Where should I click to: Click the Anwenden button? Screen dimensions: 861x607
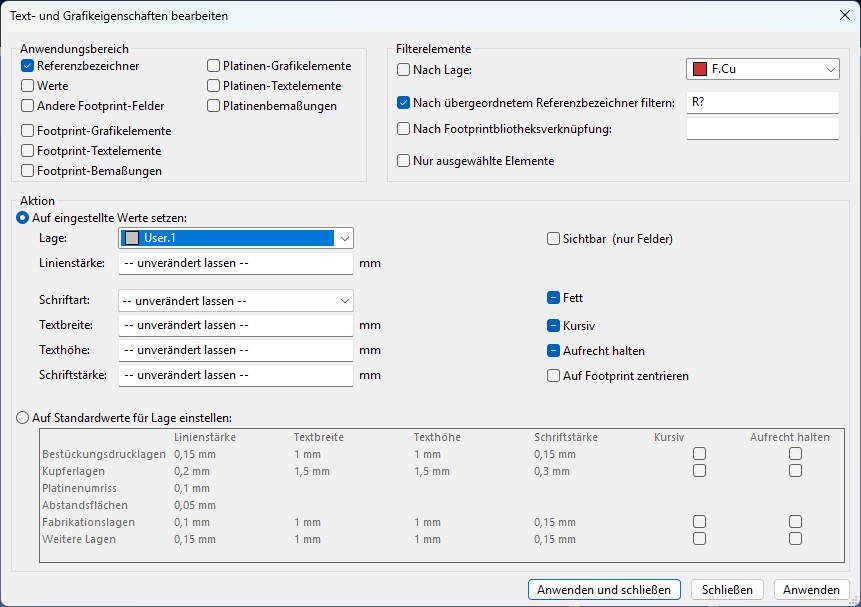(x=811, y=589)
